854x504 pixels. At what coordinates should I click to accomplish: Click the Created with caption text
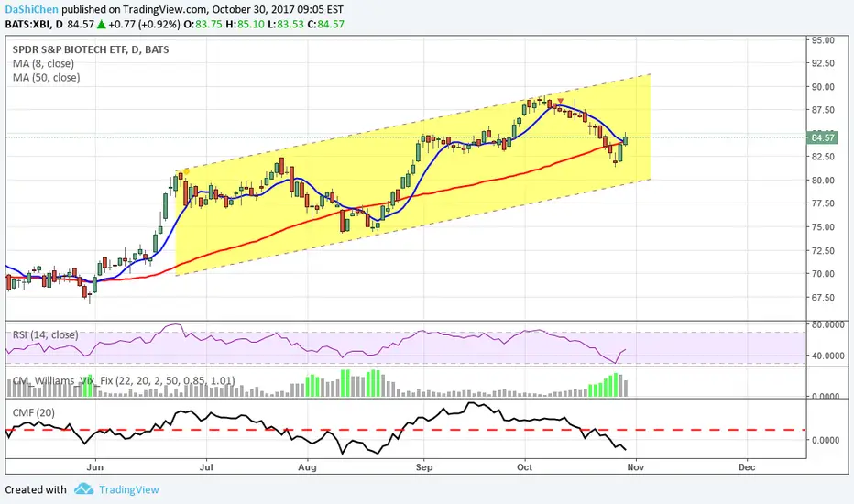pos(36,489)
